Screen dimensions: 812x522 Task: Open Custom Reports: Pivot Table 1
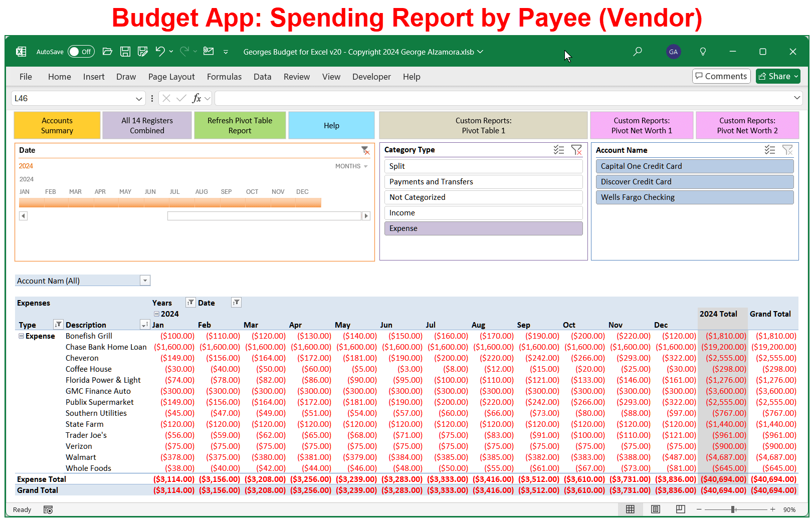[x=483, y=125]
